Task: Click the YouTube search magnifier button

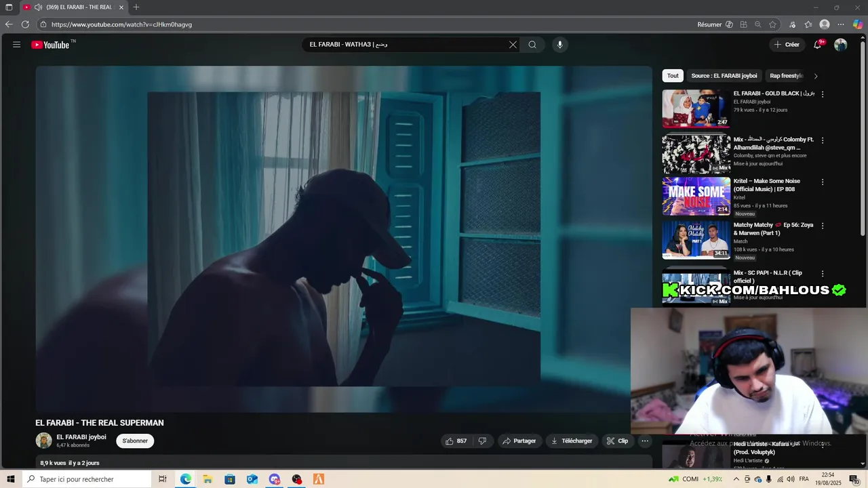Action: (532, 45)
